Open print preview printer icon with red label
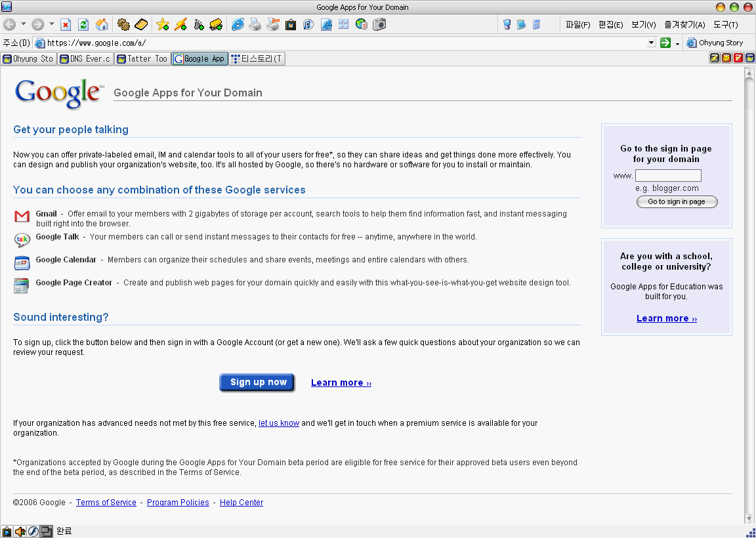 tap(273, 24)
